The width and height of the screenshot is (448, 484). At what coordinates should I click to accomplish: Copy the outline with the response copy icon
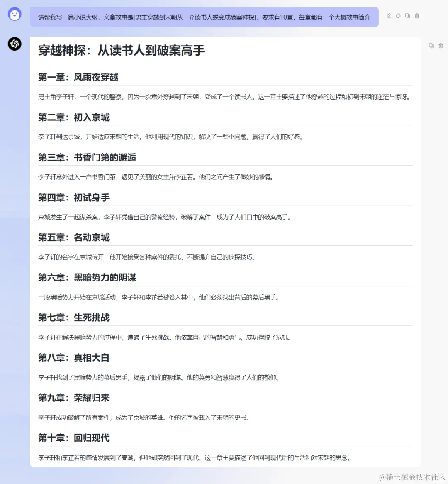point(431,46)
